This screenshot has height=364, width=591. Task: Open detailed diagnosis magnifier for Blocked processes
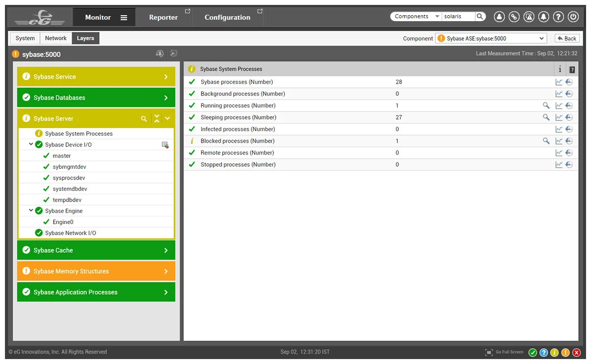(546, 141)
